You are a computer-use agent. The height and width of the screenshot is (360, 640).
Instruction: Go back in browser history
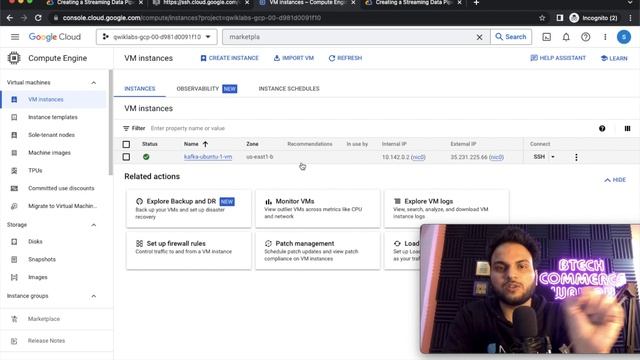[10, 18]
